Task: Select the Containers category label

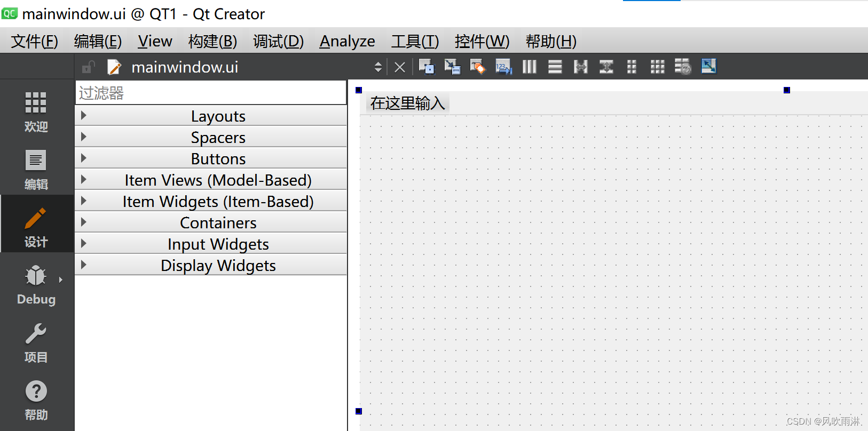Action: (x=218, y=223)
